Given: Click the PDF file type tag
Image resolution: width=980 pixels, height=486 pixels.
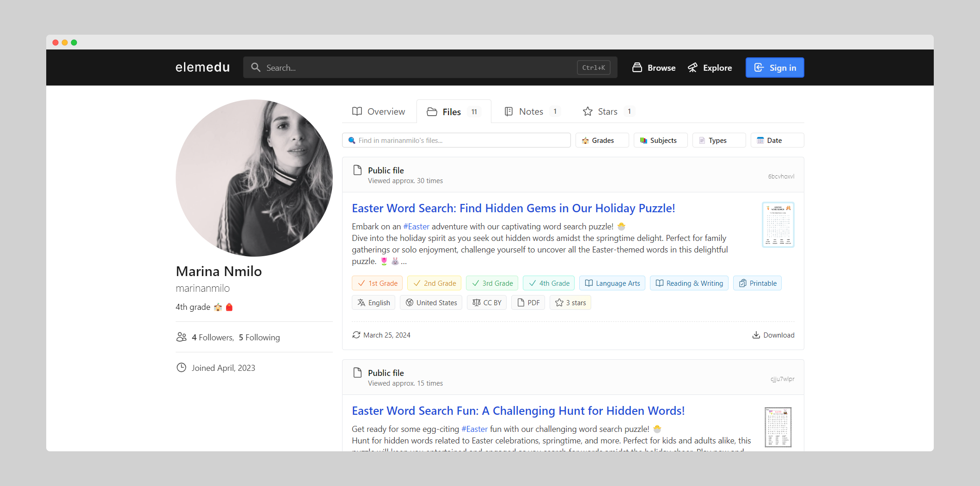Looking at the screenshot, I should (528, 302).
